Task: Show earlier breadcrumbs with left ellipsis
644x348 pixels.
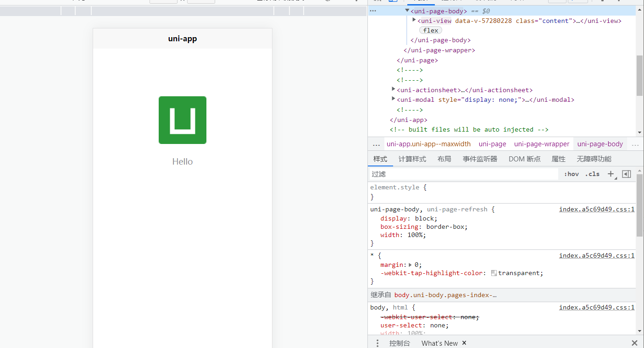Action: [376, 144]
